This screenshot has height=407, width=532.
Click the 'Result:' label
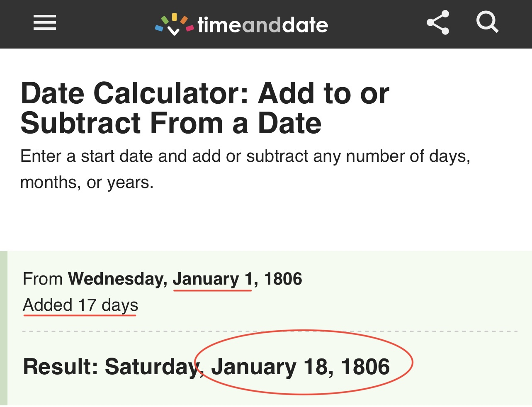click(x=60, y=367)
